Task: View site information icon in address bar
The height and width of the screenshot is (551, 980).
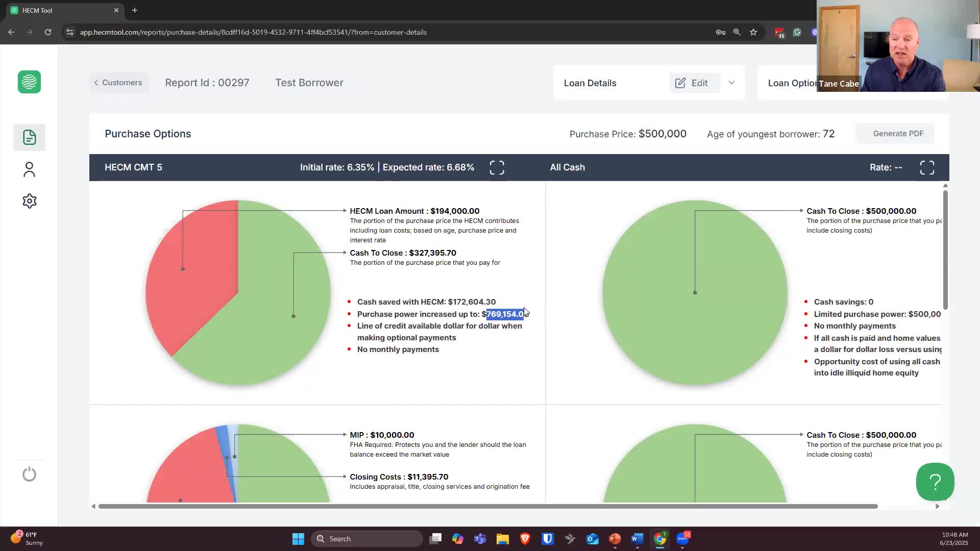Action: click(70, 32)
